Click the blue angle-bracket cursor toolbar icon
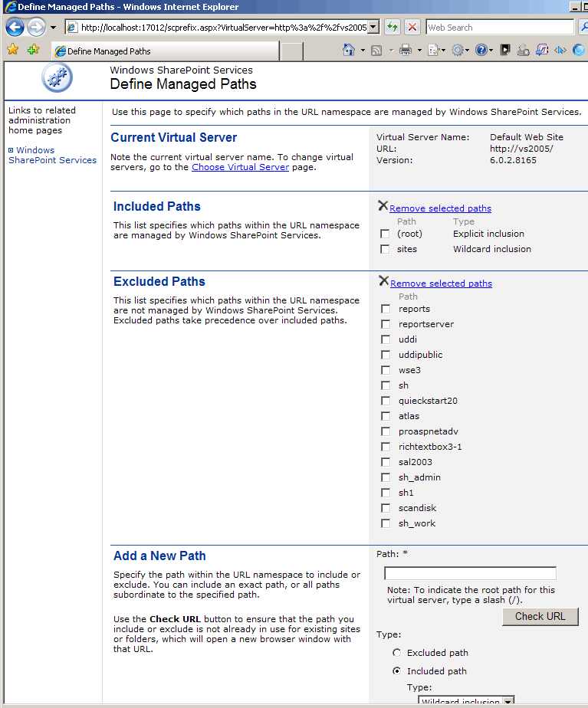Image resolution: width=588 pixels, height=708 pixels. pyautogui.click(x=560, y=50)
